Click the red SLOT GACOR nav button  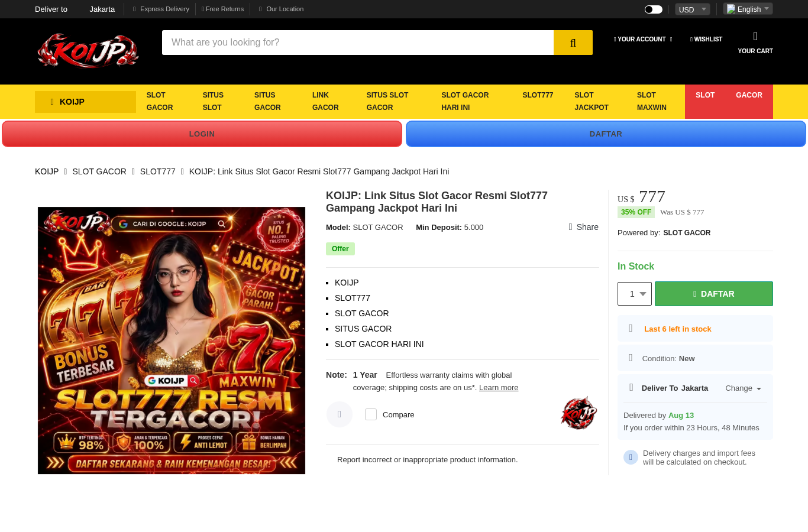729,102
